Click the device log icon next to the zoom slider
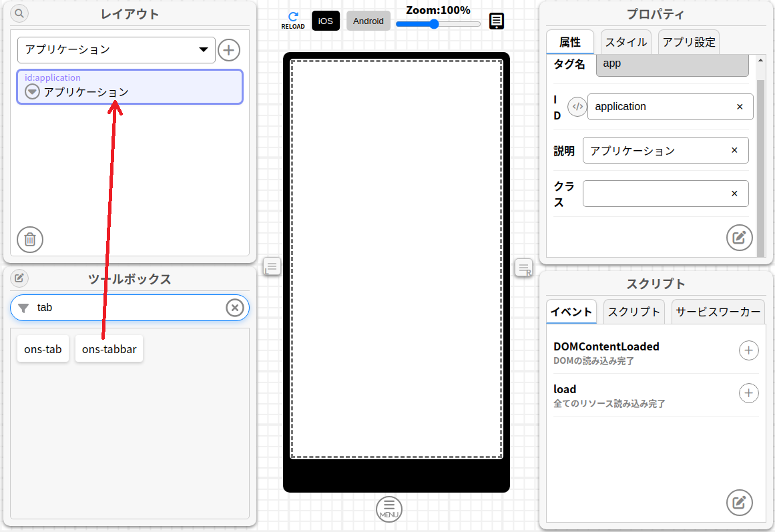775x532 pixels. pos(497,21)
